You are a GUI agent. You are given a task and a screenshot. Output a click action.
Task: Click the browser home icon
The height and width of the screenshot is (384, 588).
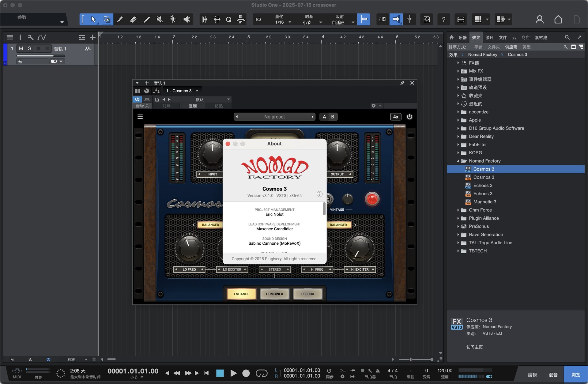451,37
